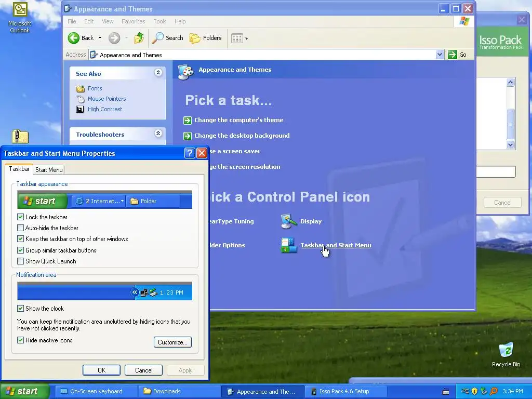Open the Views dropdown arrow

[247, 38]
